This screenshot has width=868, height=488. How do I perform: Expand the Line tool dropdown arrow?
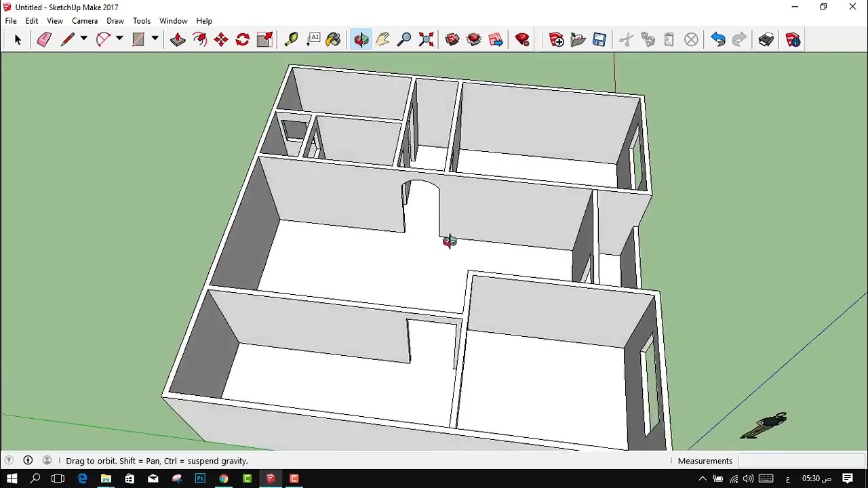[x=84, y=39]
